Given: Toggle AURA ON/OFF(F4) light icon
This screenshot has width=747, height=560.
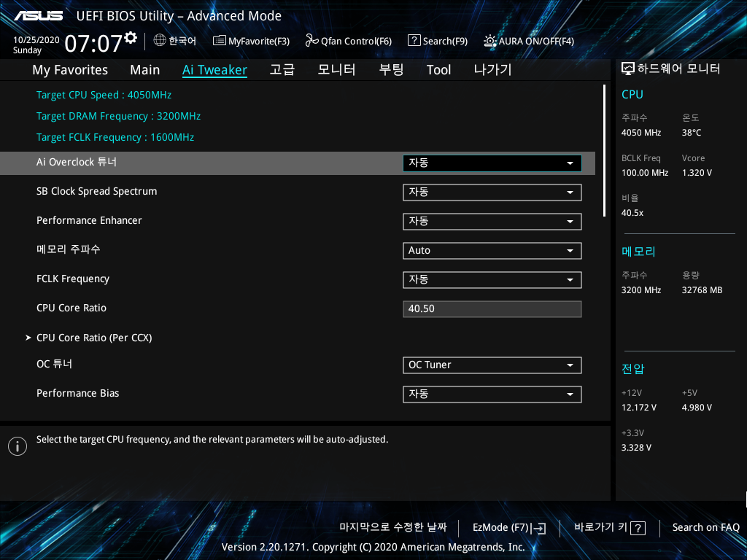Looking at the screenshot, I should pyautogui.click(x=489, y=41).
